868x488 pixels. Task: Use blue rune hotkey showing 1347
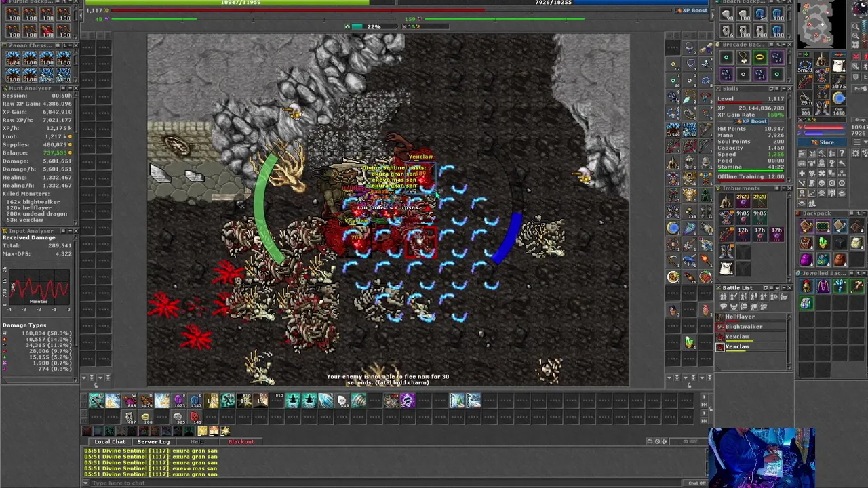(195, 401)
